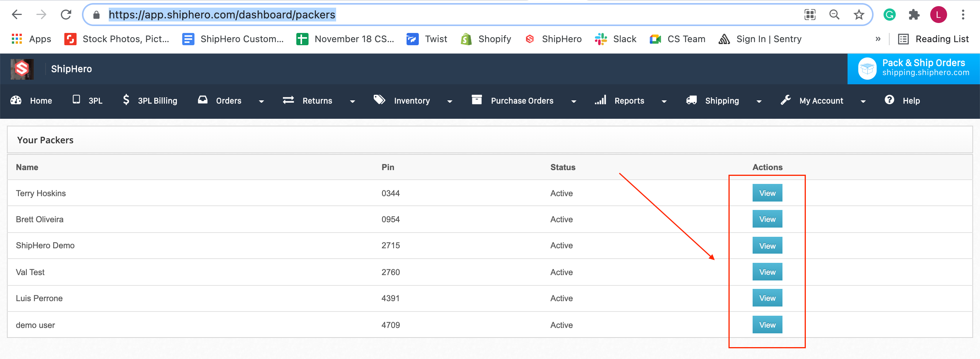
Task: Bookmark this page with star icon
Action: tap(859, 15)
